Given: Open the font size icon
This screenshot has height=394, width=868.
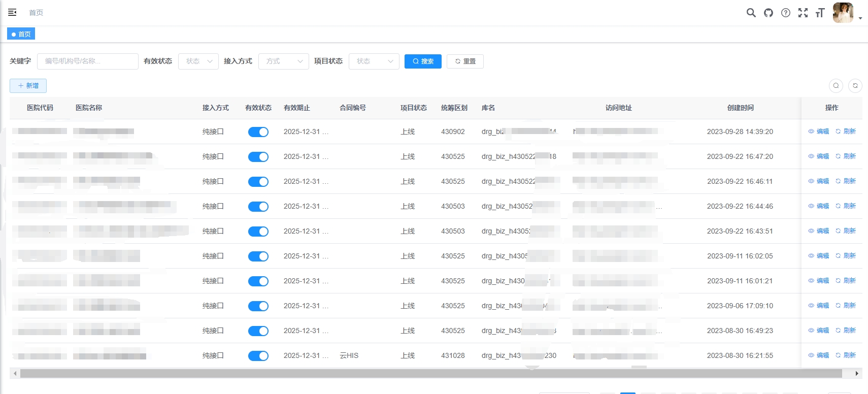Looking at the screenshot, I should (x=820, y=13).
